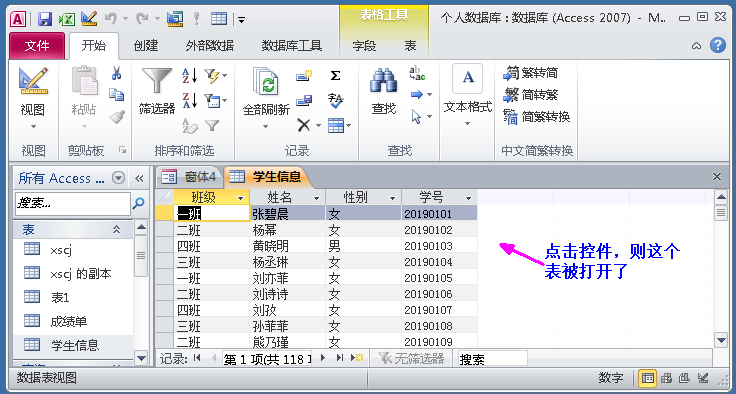736x394 pixels.
Task: Select the 成绩单 table in navigation pane
Action: pos(69,321)
